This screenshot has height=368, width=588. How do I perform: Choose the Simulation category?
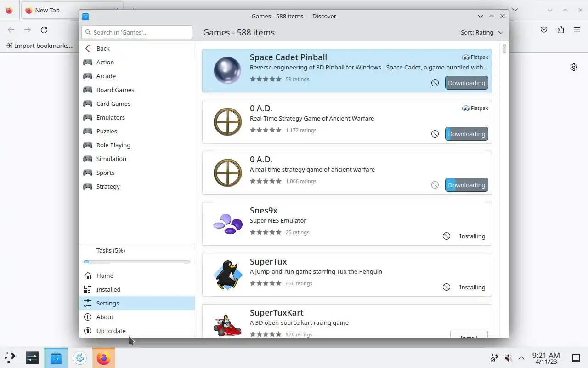click(x=137, y=159)
